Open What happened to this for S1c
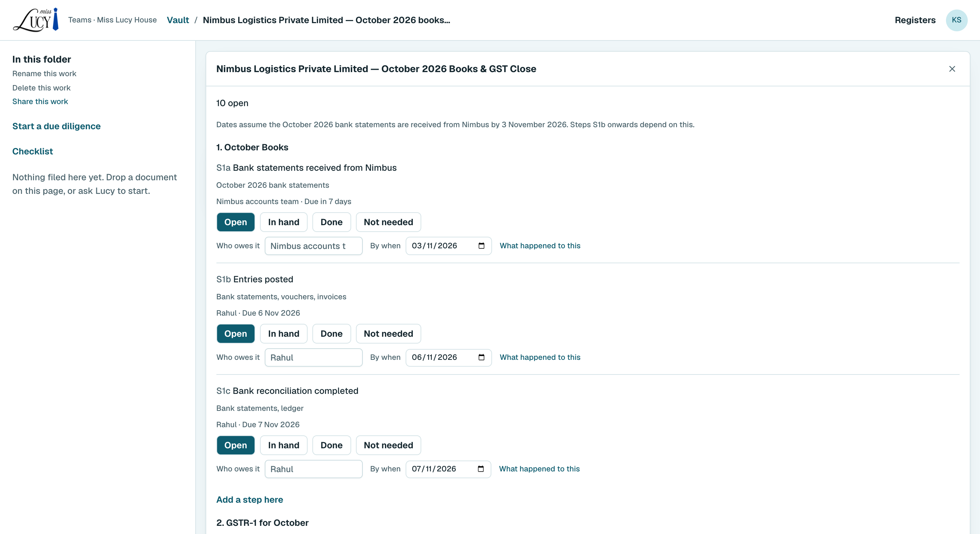Screen dimensions: 980x534 click(x=539, y=469)
